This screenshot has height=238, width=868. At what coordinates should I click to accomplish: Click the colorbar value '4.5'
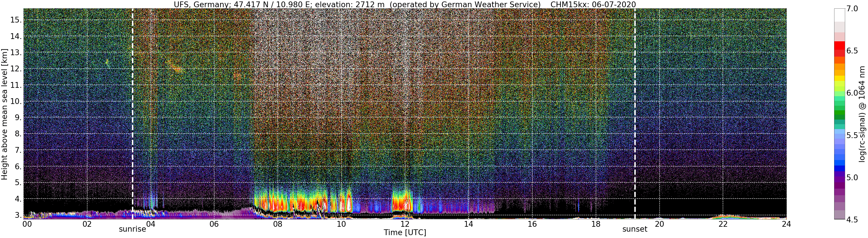pyautogui.click(x=852, y=220)
